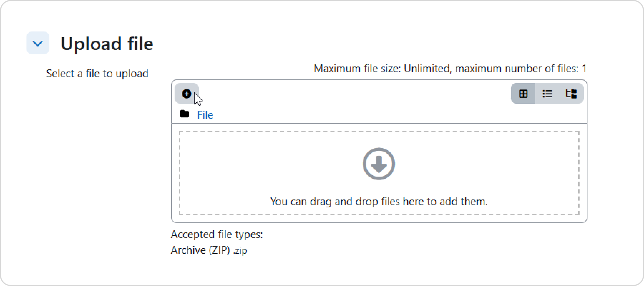
Task: Click the "Maximum file size" text
Action: 357,69
